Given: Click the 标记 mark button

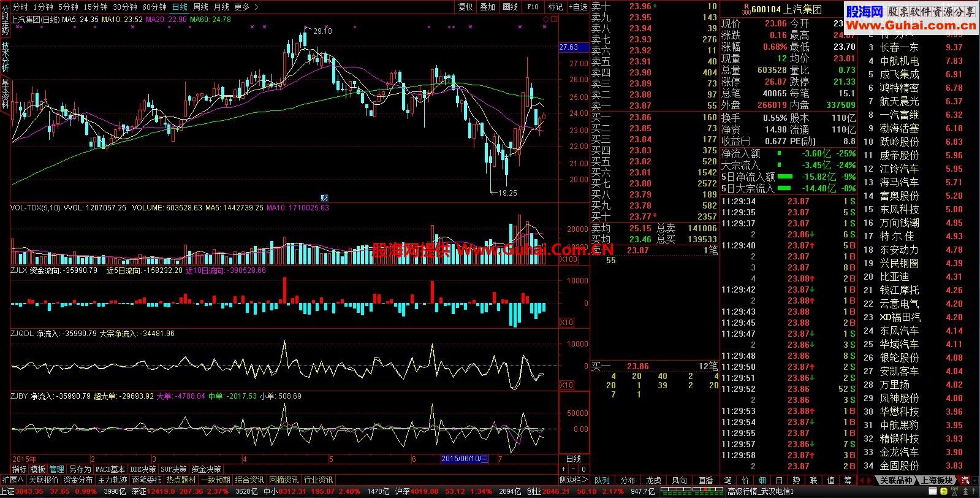Looking at the screenshot, I should (555, 7).
